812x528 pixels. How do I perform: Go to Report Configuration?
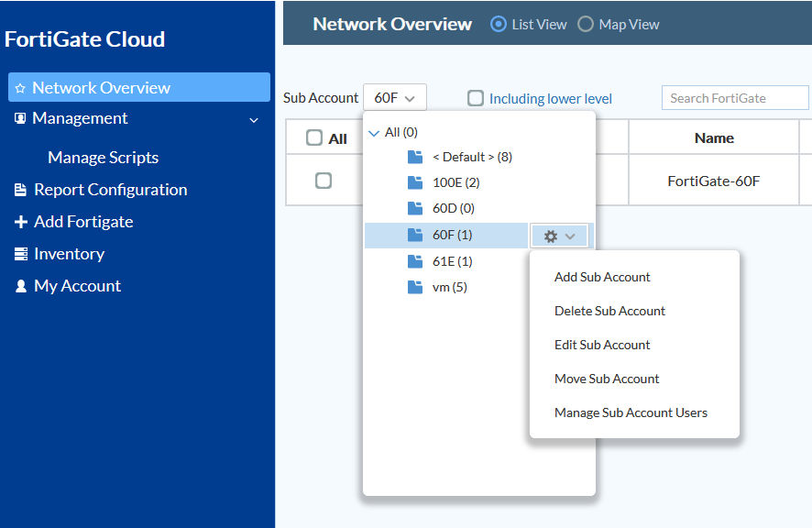[110, 190]
